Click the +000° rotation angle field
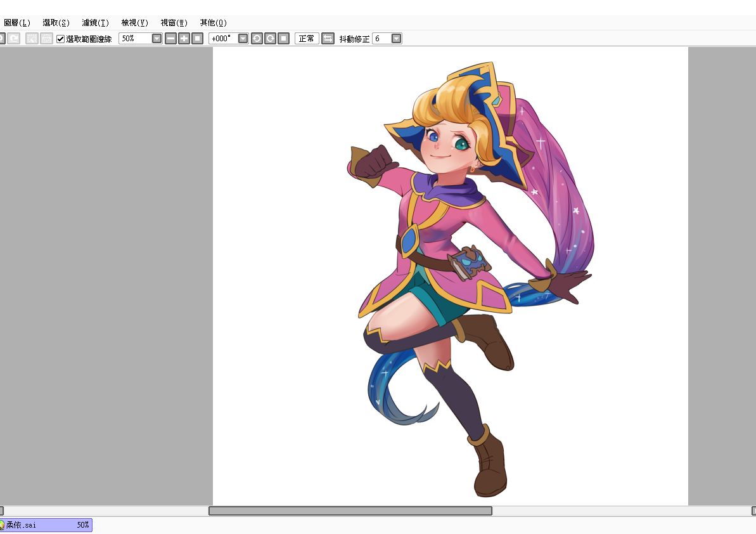756x534 pixels. click(x=223, y=39)
